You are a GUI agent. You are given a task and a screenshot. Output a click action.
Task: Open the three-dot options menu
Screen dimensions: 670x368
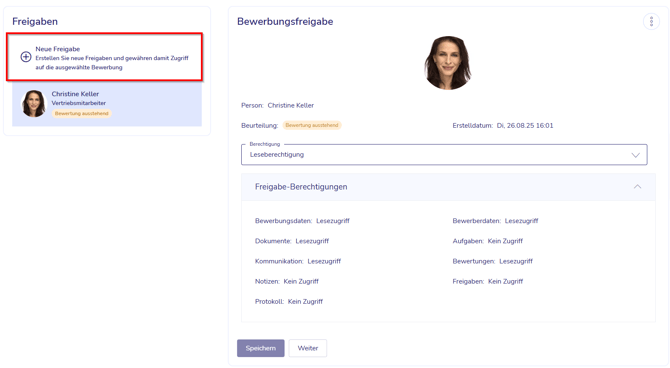(x=651, y=21)
